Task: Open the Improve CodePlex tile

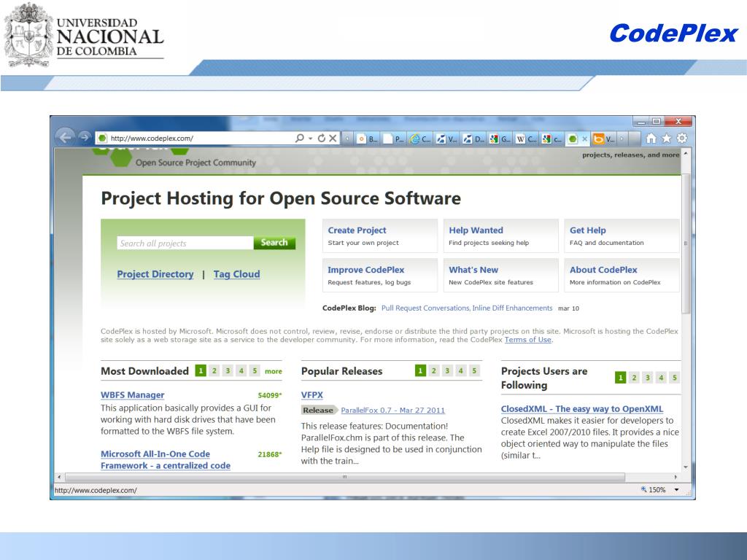Action: [379, 275]
